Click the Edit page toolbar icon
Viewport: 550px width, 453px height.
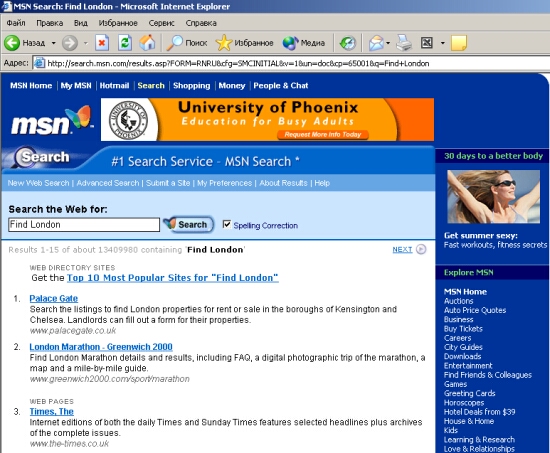(x=427, y=43)
